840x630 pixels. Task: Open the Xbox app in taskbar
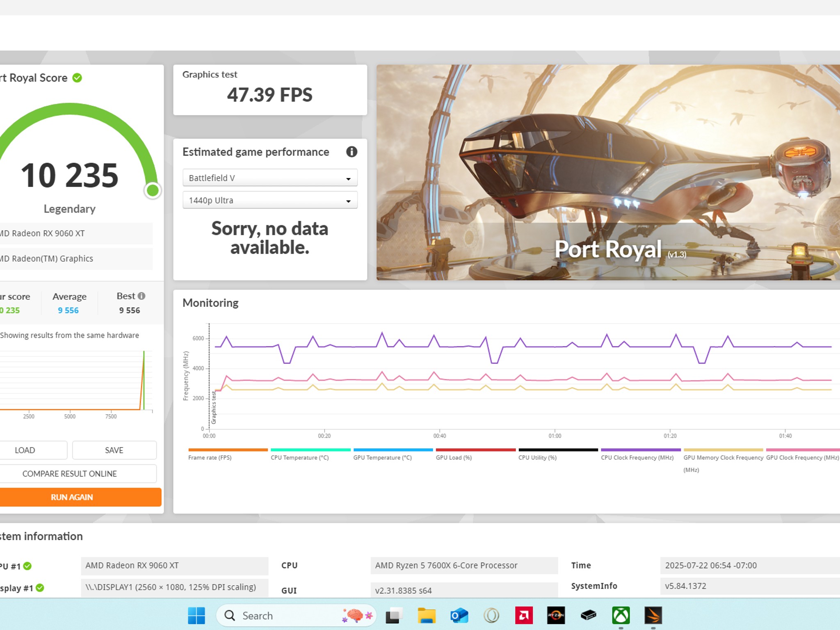621,615
